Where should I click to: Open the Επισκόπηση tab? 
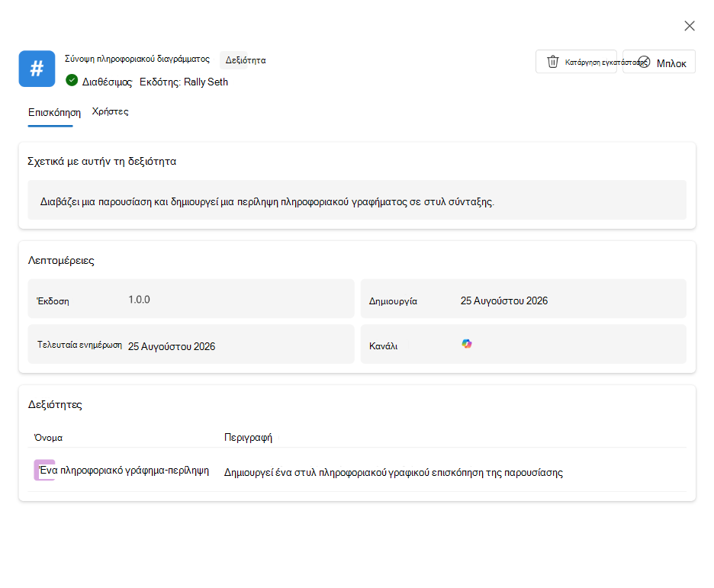pyautogui.click(x=54, y=112)
